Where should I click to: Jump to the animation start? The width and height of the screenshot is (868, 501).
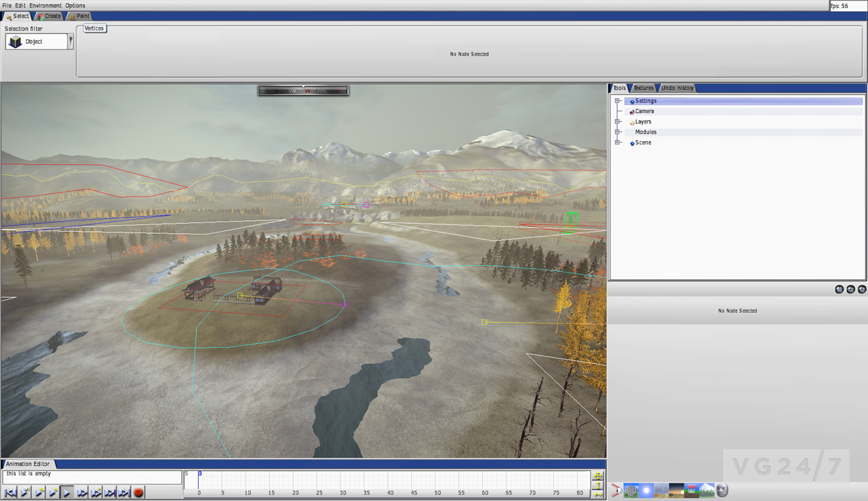click(x=10, y=493)
